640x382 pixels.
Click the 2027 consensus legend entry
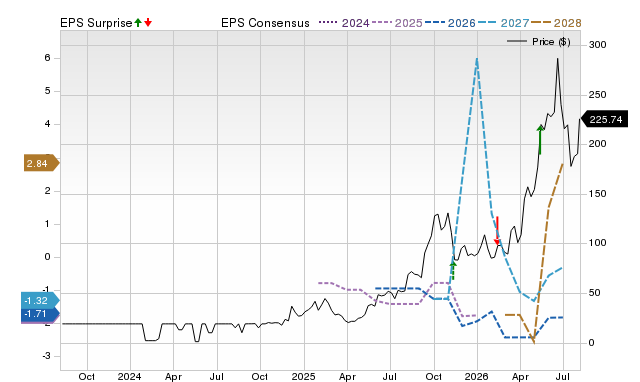[503, 23]
